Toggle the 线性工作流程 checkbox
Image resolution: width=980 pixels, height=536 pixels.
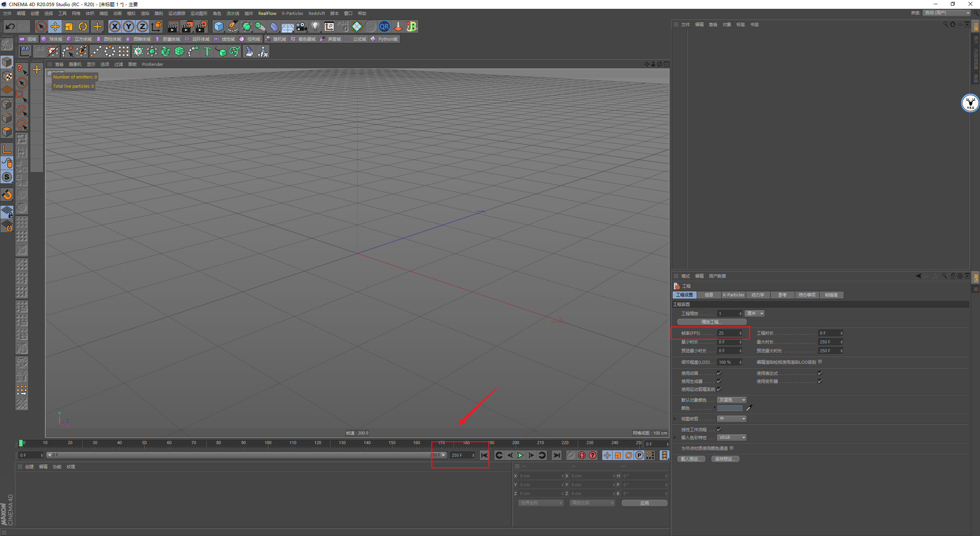click(x=719, y=429)
